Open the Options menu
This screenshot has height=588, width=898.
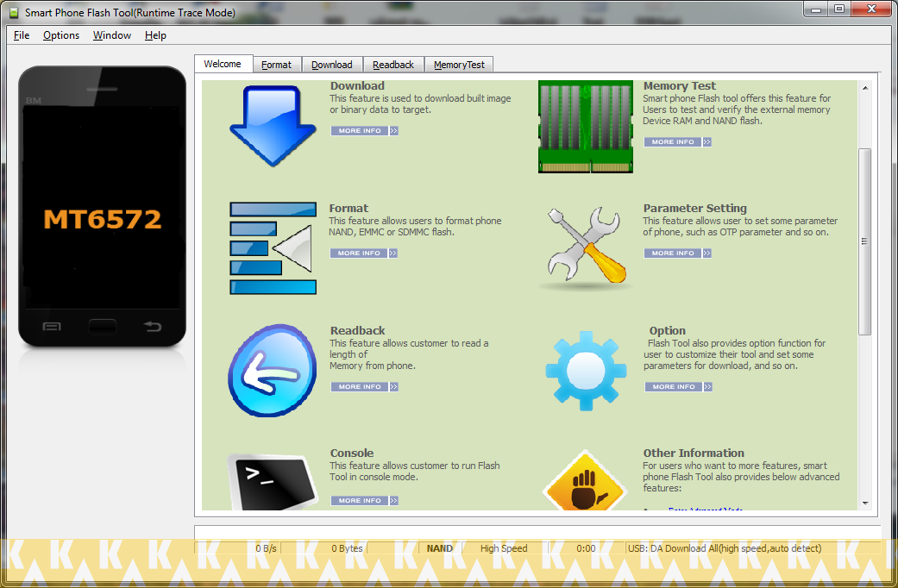61,35
